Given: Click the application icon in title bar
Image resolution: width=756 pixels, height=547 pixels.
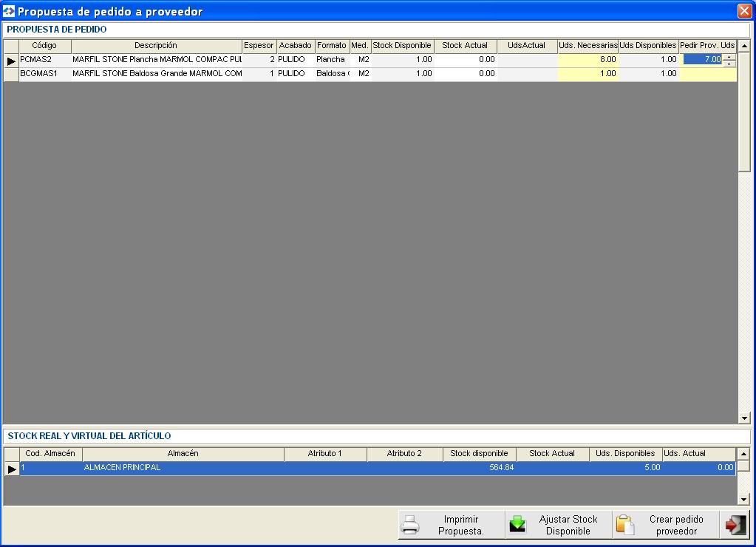Looking at the screenshot, I should [9, 11].
